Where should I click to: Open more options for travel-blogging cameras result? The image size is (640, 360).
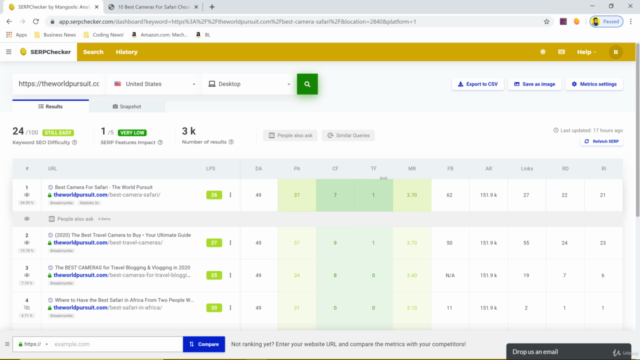(x=231, y=276)
